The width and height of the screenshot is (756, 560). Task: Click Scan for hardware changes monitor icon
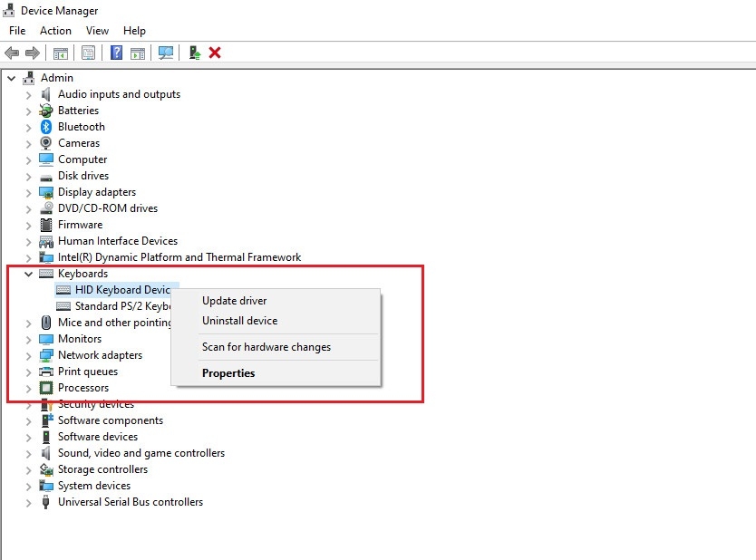click(166, 53)
